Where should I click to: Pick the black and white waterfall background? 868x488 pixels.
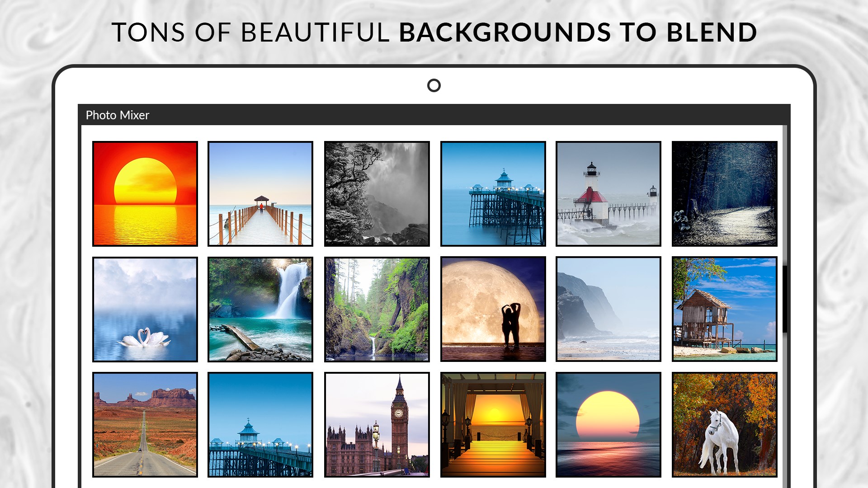point(377,194)
